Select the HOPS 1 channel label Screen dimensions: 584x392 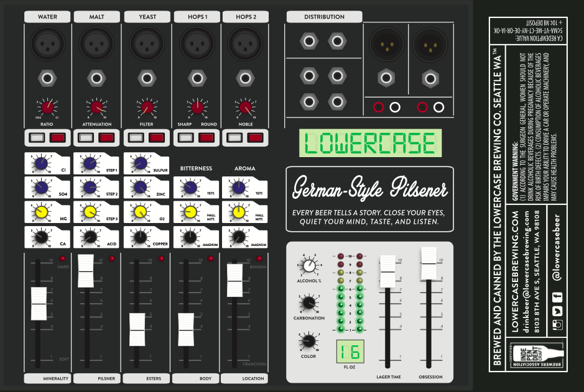tap(197, 17)
